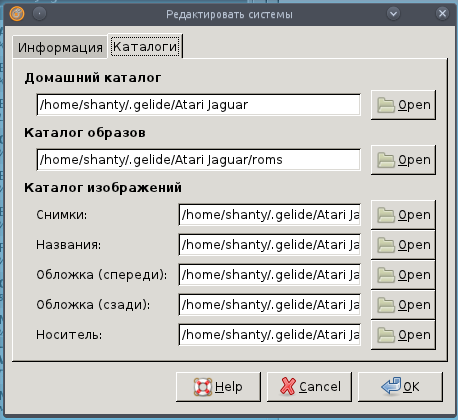Click the blue arrow OK icon
This screenshot has height=420, width=458.
pos(391,386)
